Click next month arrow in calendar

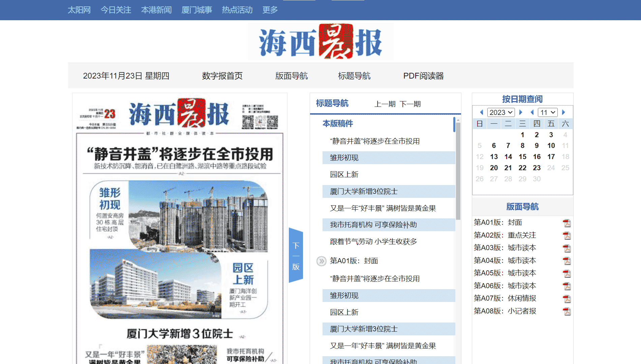coord(563,112)
